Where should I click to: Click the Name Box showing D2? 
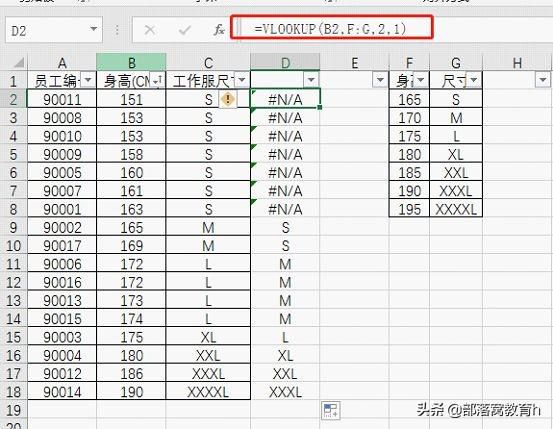pyautogui.click(x=54, y=30)
